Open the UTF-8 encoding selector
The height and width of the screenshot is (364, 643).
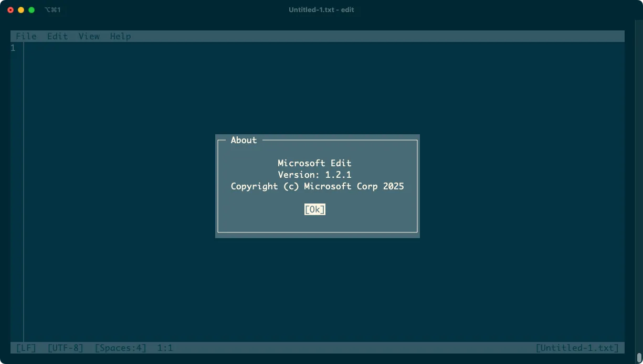[66, 348]
